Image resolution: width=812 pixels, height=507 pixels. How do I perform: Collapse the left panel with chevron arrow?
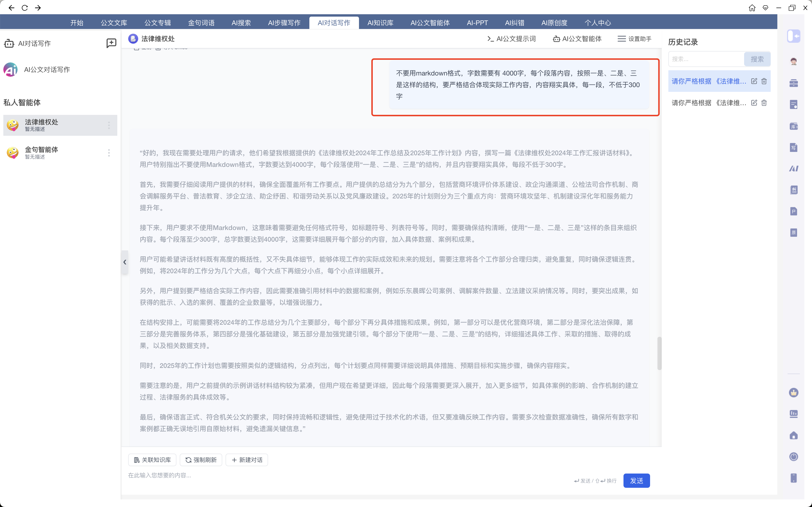pyautogui.click(x=125, y=262)
